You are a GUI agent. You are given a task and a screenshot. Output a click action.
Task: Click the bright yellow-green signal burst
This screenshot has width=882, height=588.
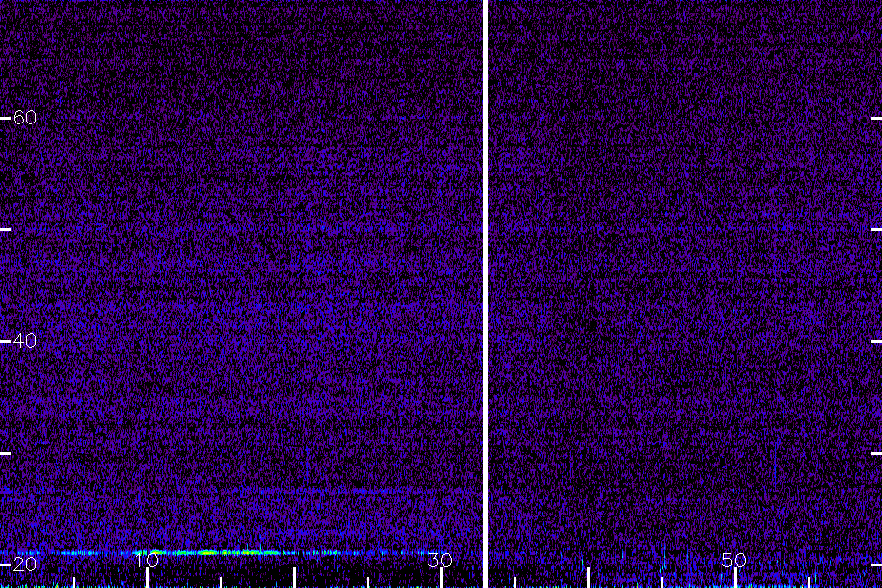[x=208, y=553]
